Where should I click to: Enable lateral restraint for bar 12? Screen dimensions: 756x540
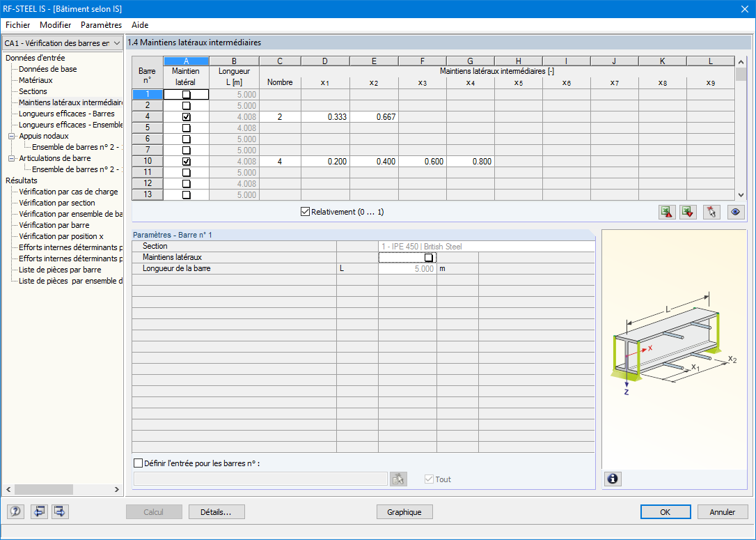coord(186,184)
